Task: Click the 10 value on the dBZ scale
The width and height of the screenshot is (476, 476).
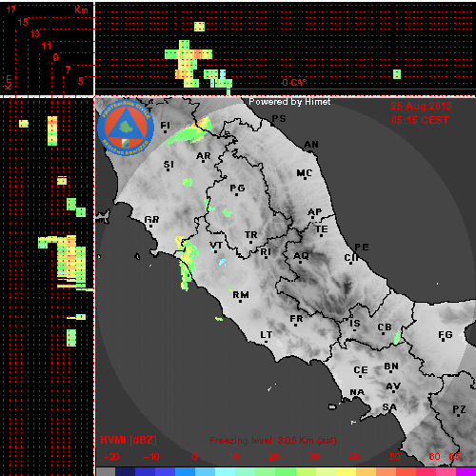Action: pos(234,457)
